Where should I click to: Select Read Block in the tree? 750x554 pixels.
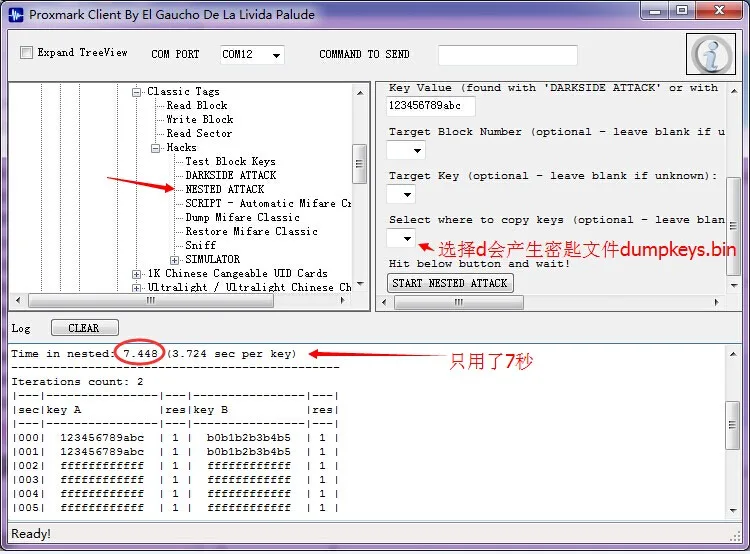[197, 105]
